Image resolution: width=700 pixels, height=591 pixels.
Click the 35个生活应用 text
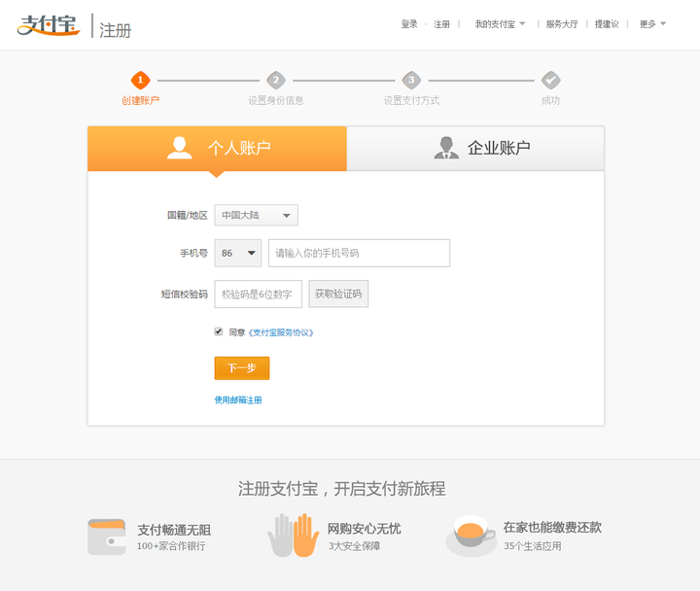click(533, 546)
